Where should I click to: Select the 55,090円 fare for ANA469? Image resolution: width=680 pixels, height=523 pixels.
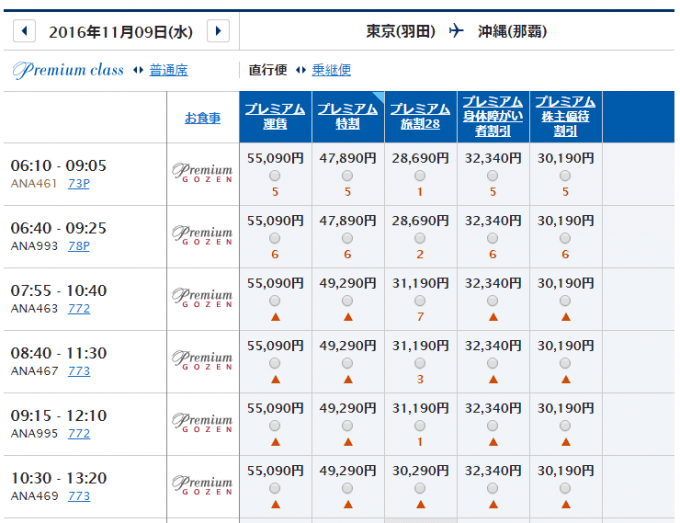pos(275,488)
